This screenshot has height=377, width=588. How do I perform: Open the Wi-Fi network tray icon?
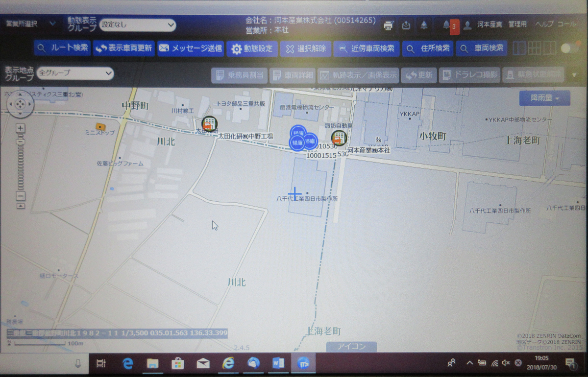point(495,363)
